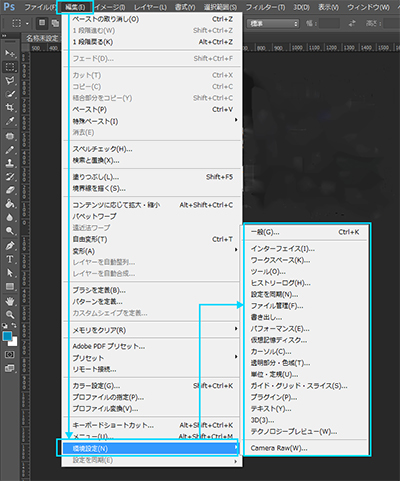Open the foreground color picker
The height and width of the screenshot is (481, 400).
pos(7,336)
